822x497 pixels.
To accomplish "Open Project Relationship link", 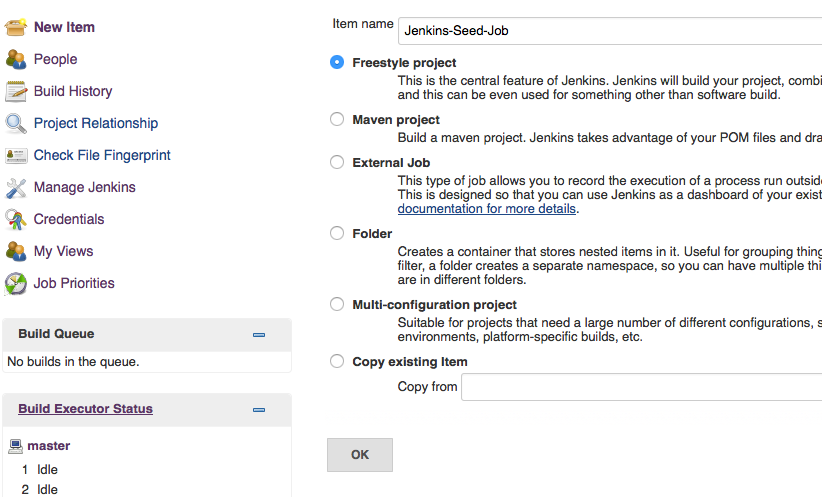I will [96, 123].
